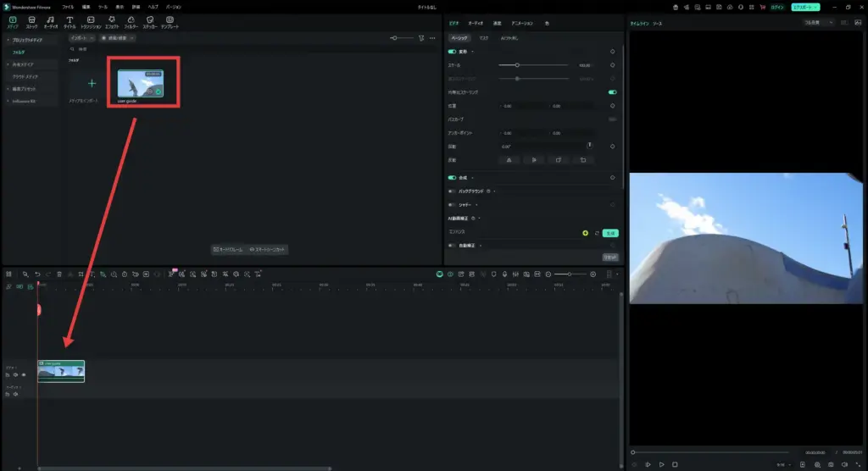The width and height of the screenshot is (868, 471).
Task: Click the Export (エクスポート) button
Action: (804, 7)
